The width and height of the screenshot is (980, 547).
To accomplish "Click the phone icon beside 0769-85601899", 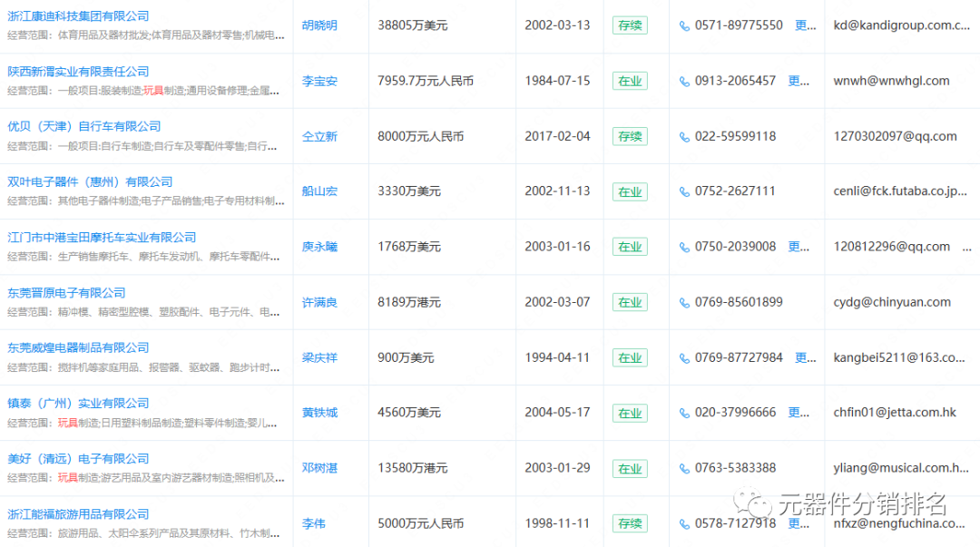I will click(684, 303).
